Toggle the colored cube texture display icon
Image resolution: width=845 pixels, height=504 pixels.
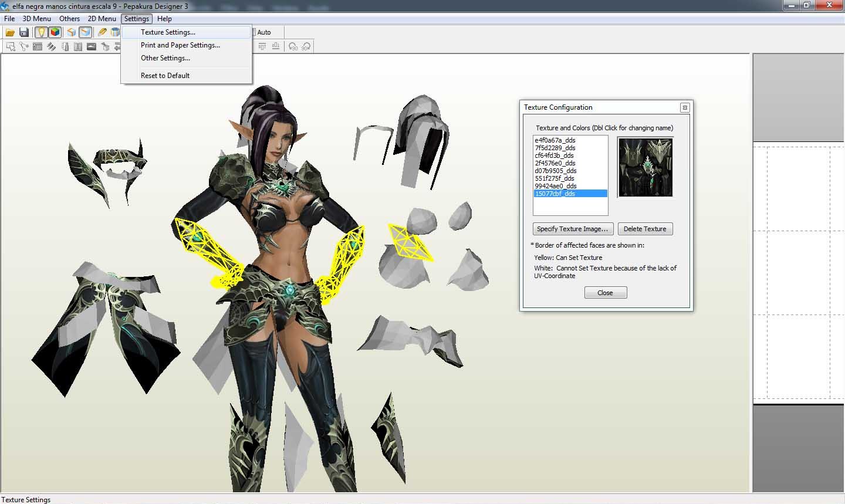(55, 32)
